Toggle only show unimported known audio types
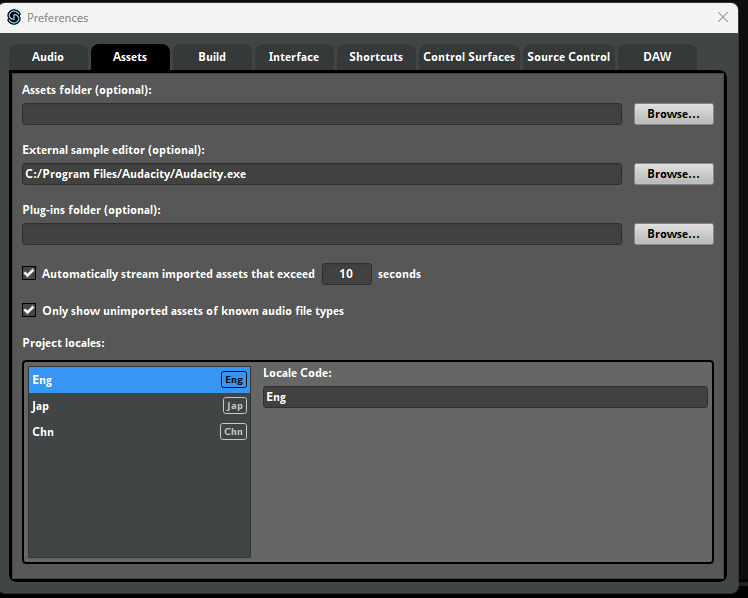The image size is (748, 598). 29,310
